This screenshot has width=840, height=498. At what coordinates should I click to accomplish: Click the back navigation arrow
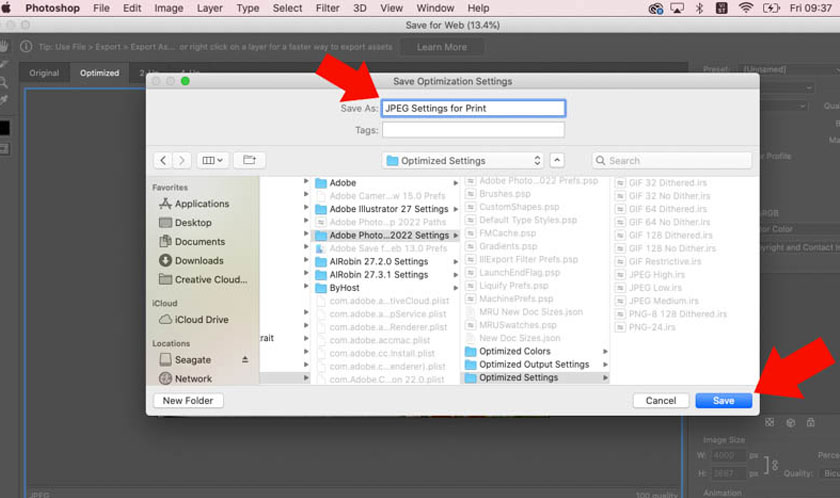(x=163, y=160)
